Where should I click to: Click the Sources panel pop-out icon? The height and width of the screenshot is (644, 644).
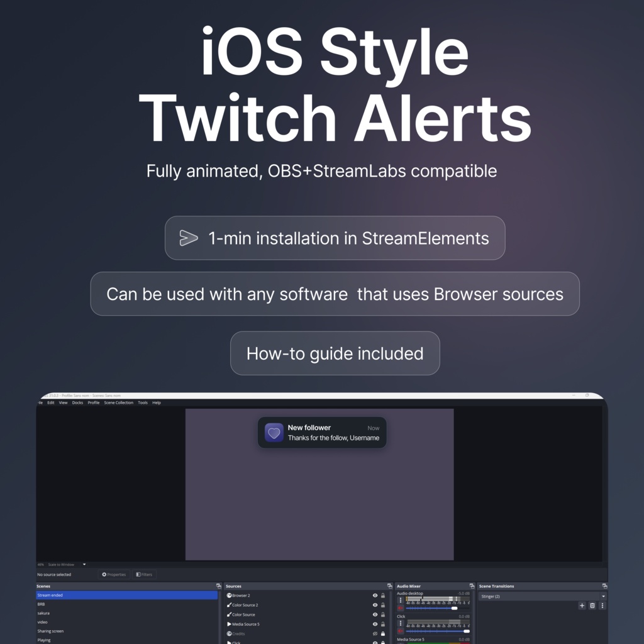coord(389,586)
